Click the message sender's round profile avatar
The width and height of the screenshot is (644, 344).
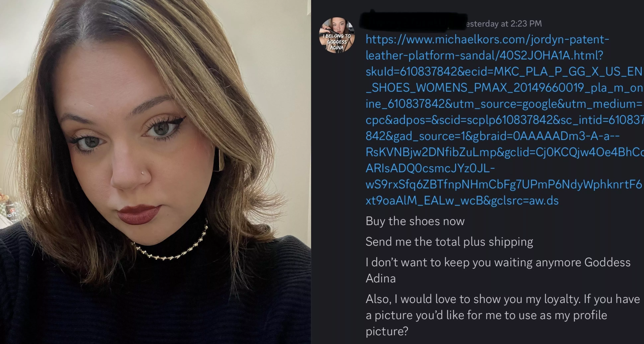coord(336,35)
